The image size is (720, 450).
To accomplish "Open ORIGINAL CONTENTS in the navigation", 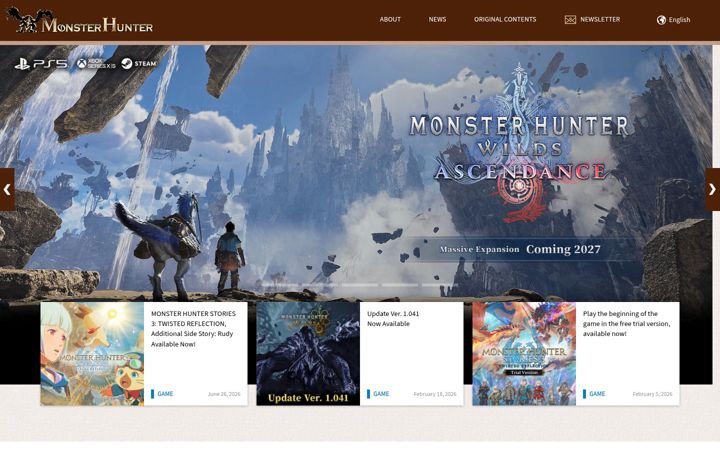I will [x=505, y=19].
